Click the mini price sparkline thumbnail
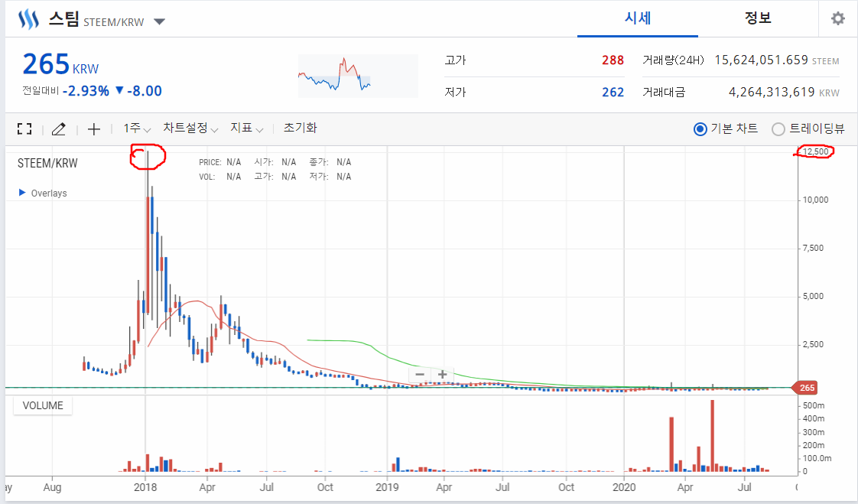Screen dimensions: 858x504 (358, 76)
